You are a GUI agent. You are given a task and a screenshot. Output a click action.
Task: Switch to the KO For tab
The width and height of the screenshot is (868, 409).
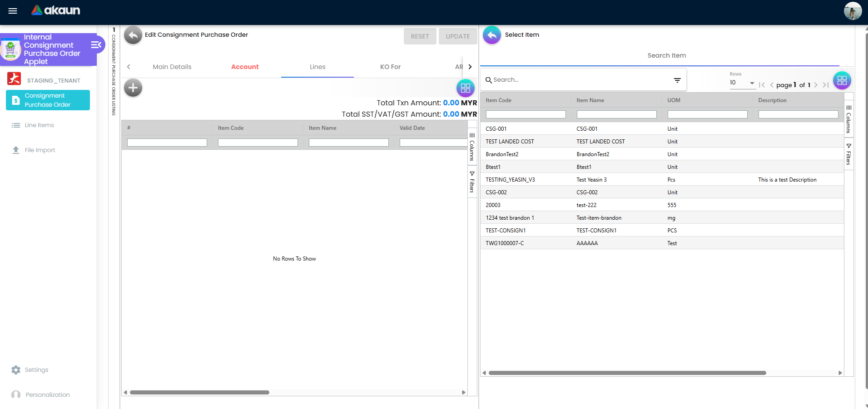390,67
